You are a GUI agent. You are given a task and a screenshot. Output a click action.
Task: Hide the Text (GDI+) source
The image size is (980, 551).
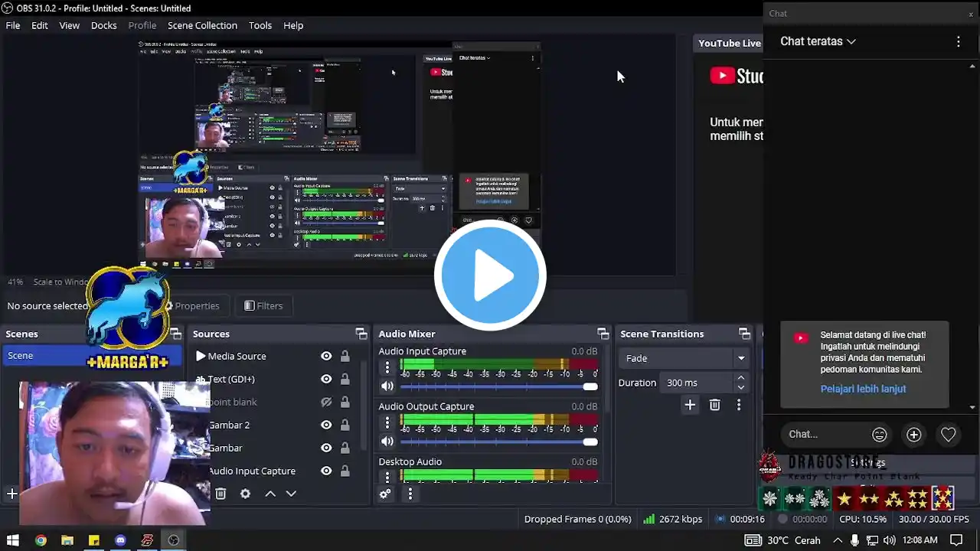coord(326,379)
